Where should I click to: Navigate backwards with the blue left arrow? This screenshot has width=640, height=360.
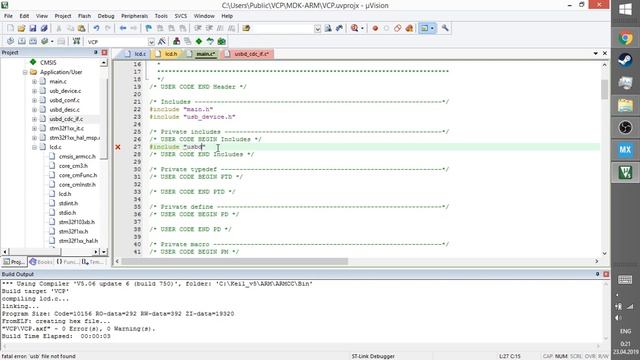click(122, 28)
